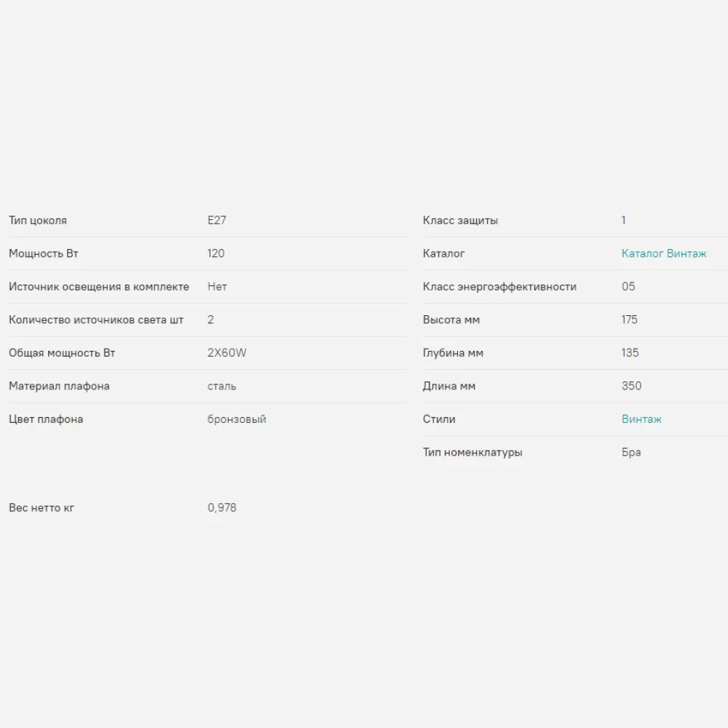Click the Винтаж style link
Image resolution: width=728 pixels, height=728 pixels.
[x=641, y=419]
